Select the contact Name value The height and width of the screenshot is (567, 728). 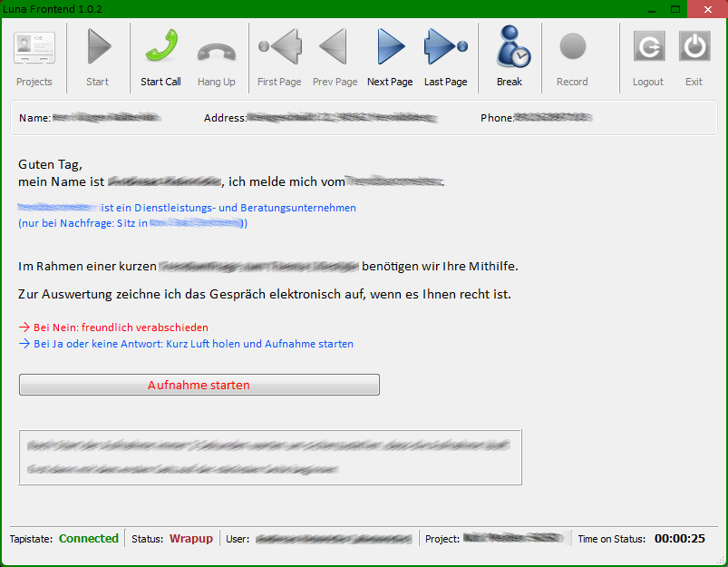click(107, 118)
